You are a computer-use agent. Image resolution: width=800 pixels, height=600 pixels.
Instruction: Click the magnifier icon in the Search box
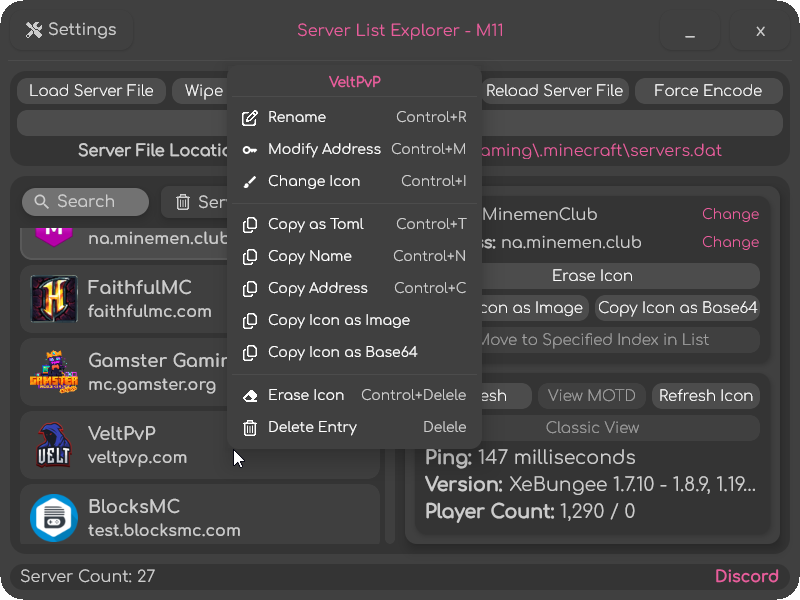click(41, 202)
